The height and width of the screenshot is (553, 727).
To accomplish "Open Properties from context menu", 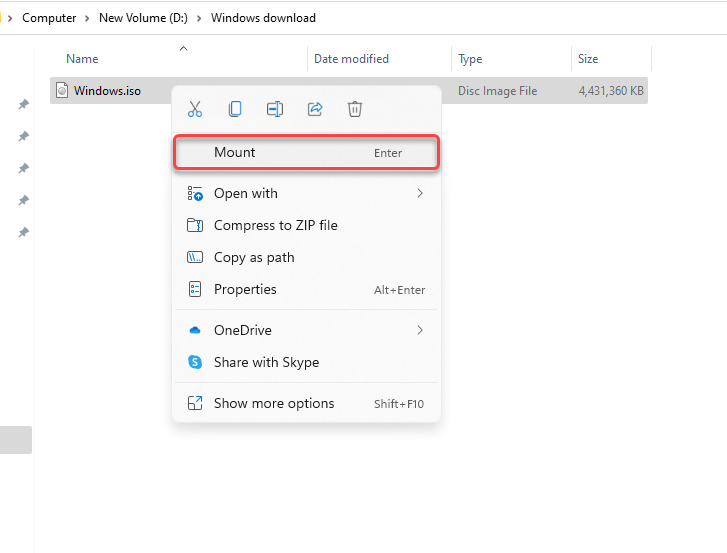I will click(x=245, y=290).
